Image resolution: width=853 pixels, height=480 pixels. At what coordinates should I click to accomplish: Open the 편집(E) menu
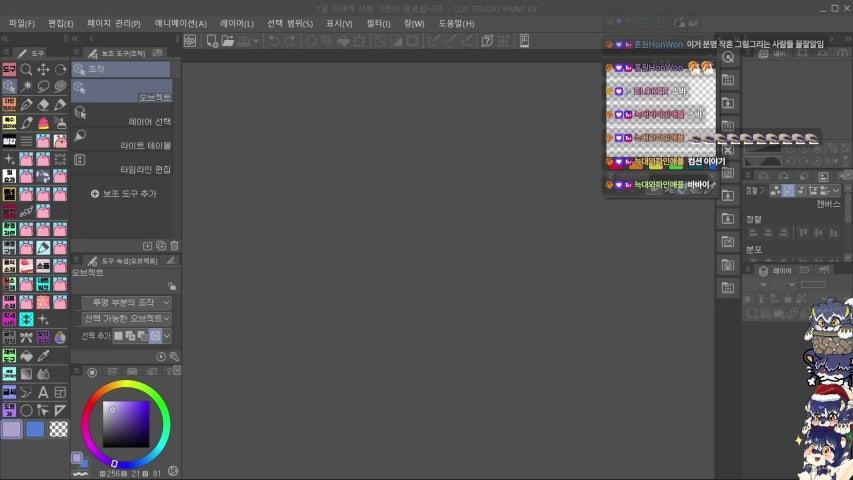[x=60, y=23]
